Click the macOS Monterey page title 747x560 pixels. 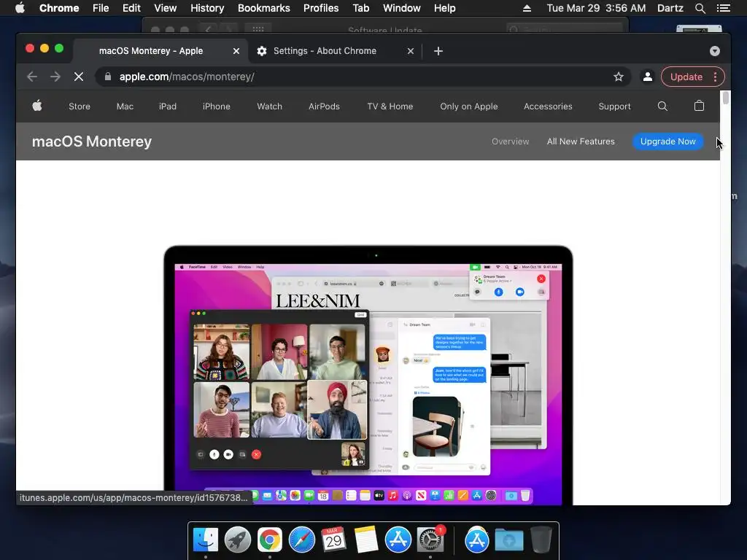(91, 141)
